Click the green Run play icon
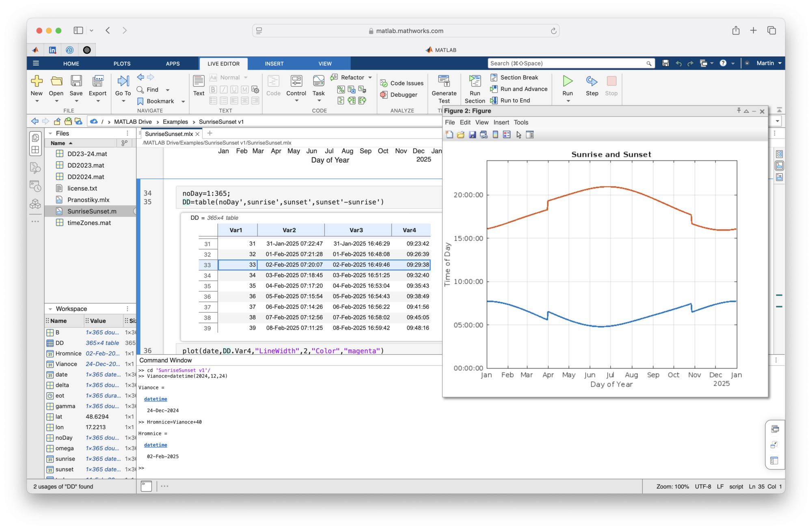Image resolution: width=812 pixels, height=529 pixels. click(568, 81)
